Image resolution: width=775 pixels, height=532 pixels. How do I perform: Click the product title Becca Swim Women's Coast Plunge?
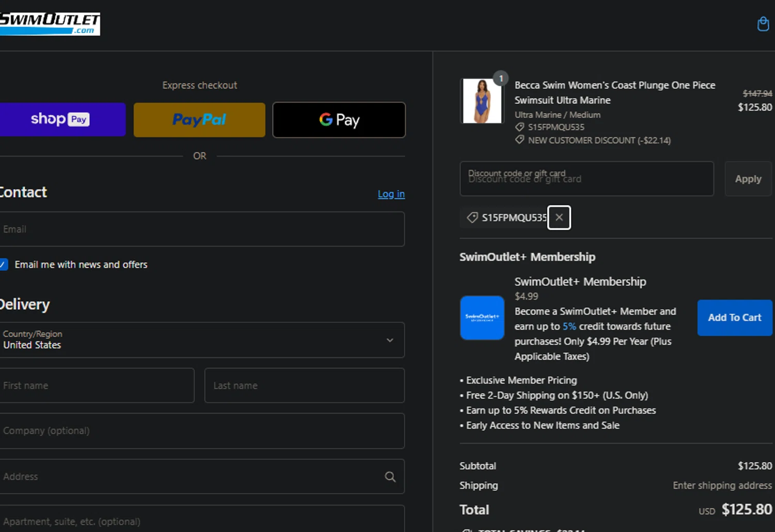[615, 92]
